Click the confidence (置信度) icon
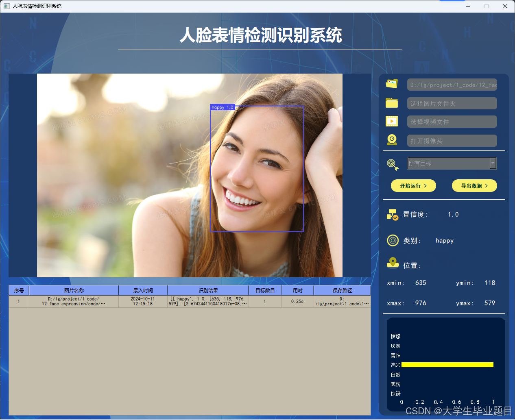This screenshot has width=515, height=420. 393,215
